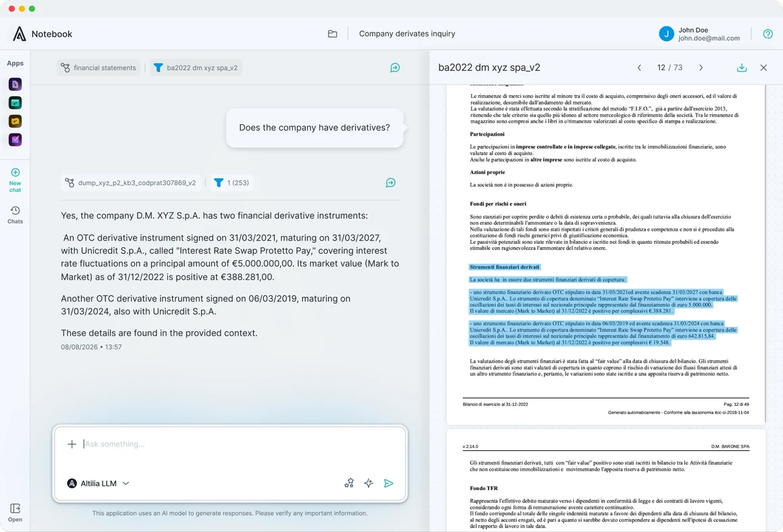This screenshot has height=532, width=783.
Task: Click the chat export icon in the top chat bar
Action: [x=395, y=68]
